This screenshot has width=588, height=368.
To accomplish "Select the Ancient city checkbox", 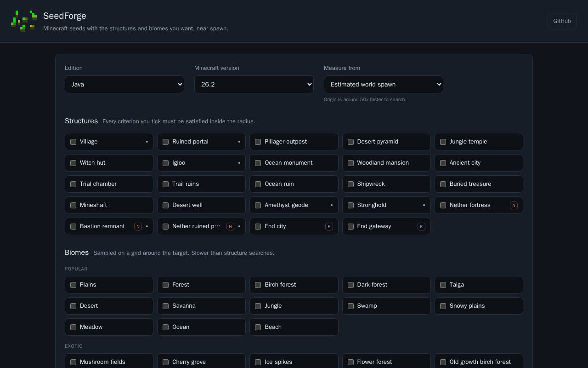I will [x=443, y=163].
